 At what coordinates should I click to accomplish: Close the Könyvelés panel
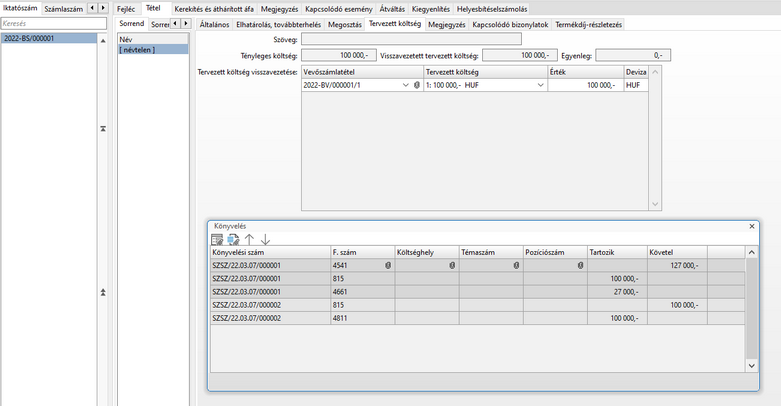tap(752, 227)
